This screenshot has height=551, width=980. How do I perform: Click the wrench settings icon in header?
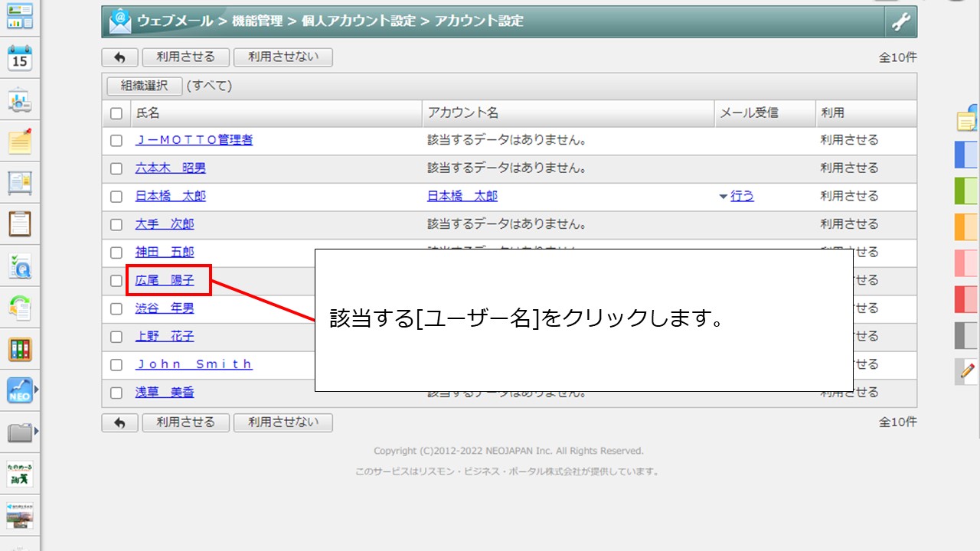[900, 22]
